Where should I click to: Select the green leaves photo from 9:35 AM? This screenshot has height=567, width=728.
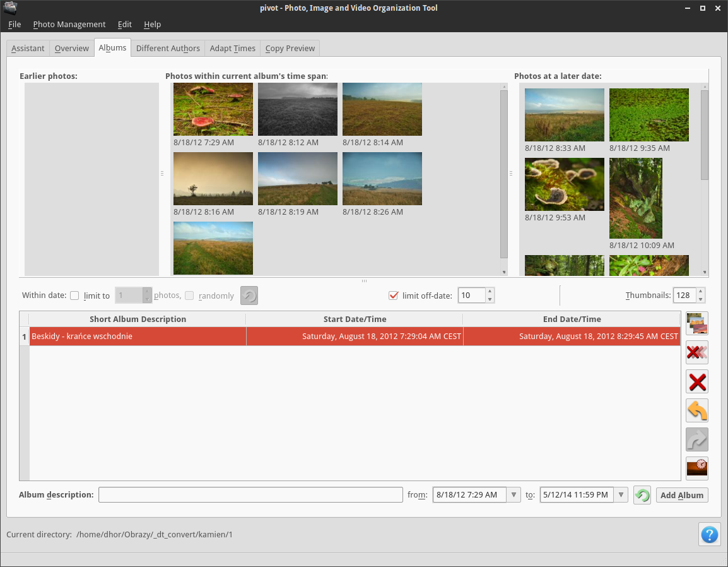click(x=649, y=115)
